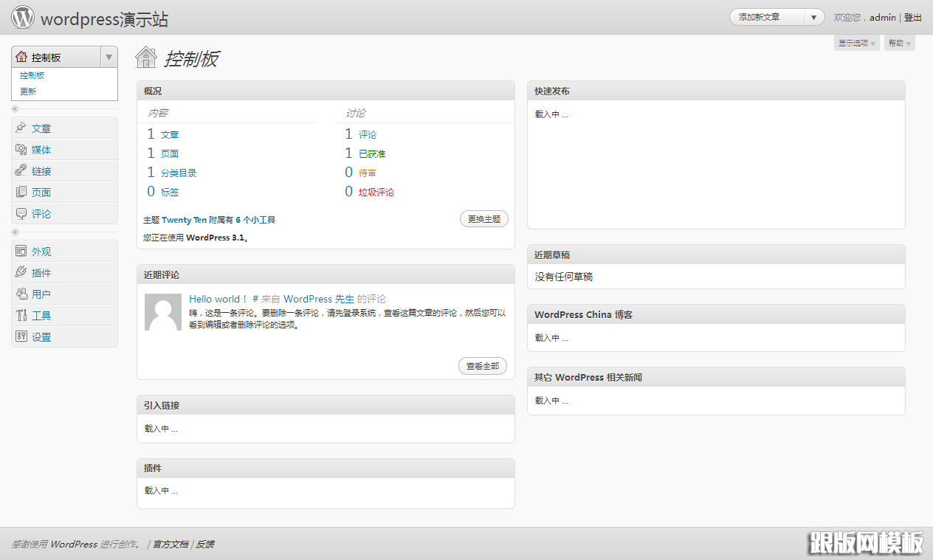
Task: Collapse the 近期草稿 widget header
Action: click(716, 255)
